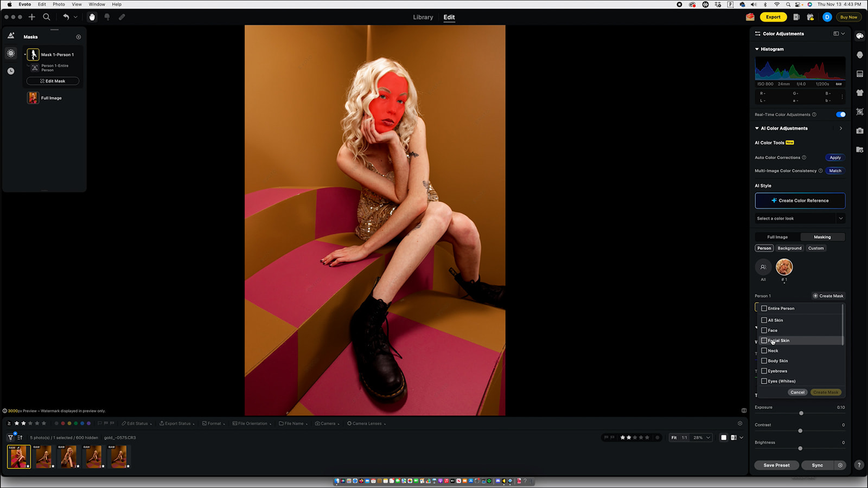Open the Color Adjustments palette icon
Screen dimensions: 868x488
tap(860, 36)
